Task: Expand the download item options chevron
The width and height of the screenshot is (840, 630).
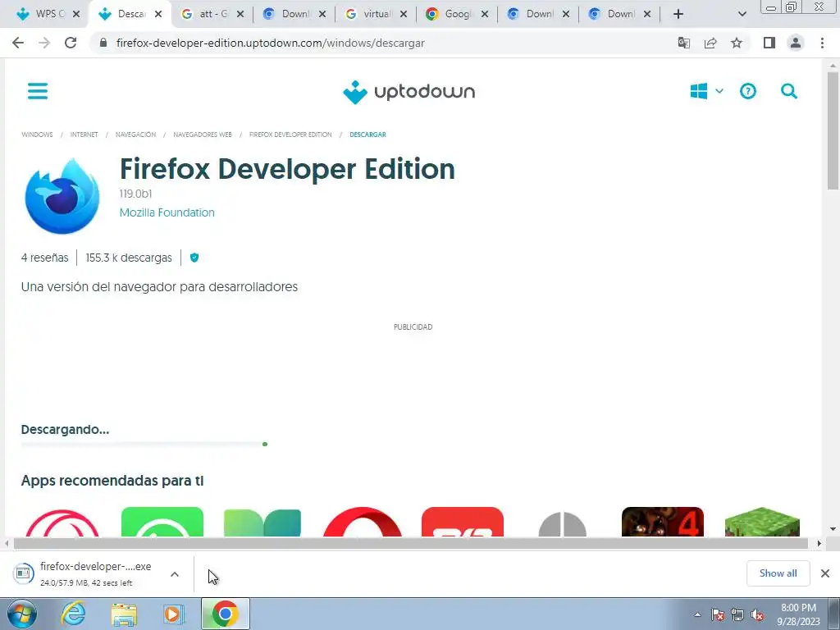Action: tap(175, 574)
